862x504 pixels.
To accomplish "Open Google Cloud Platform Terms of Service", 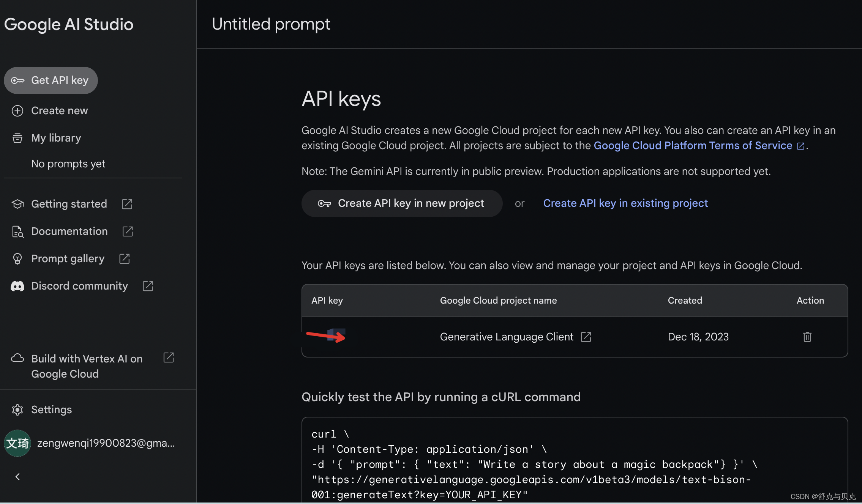I will 693,146.
